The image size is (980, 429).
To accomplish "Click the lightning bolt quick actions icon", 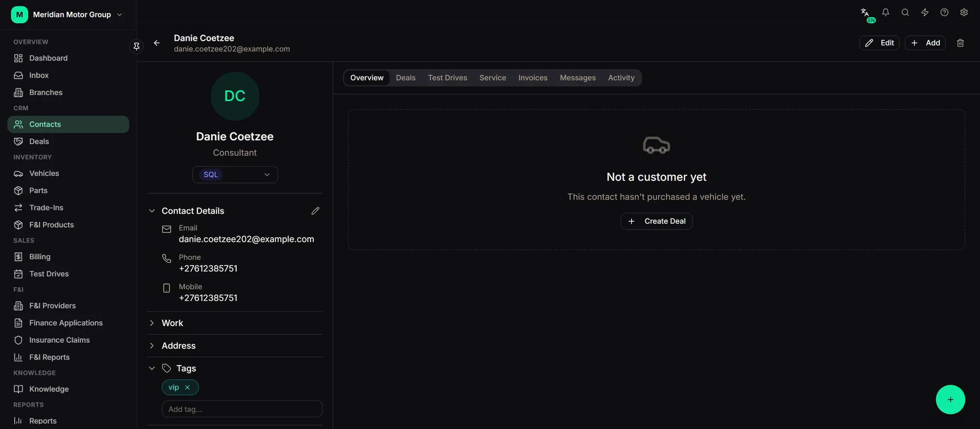I will coord(925,13).
